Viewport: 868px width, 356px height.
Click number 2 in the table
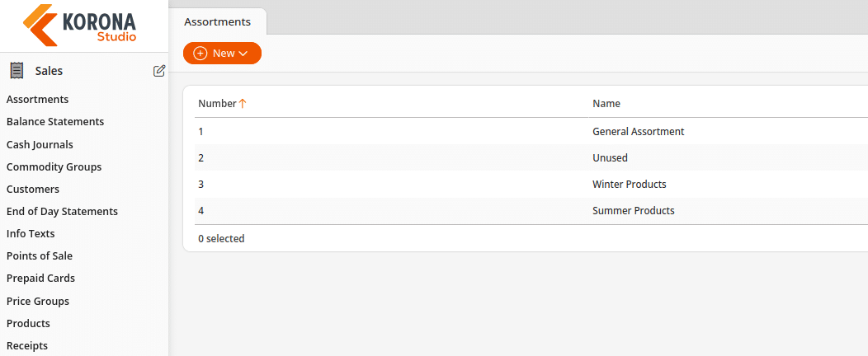click(201, 157)
